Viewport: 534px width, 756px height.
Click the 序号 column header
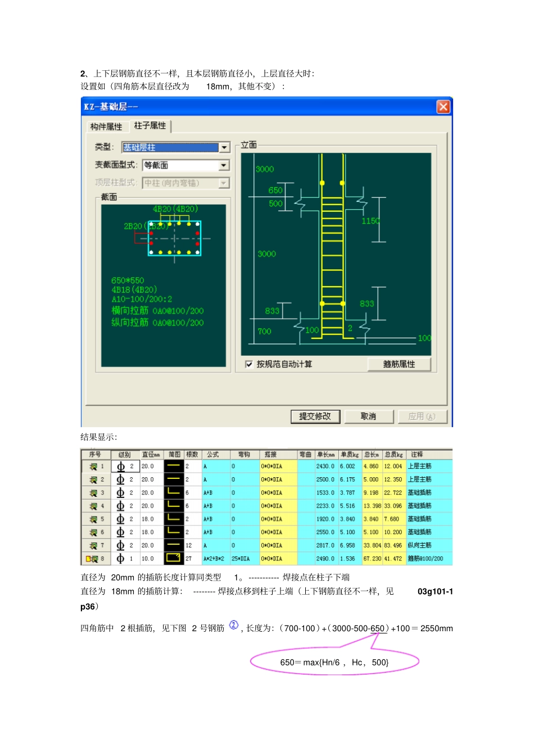95,454
